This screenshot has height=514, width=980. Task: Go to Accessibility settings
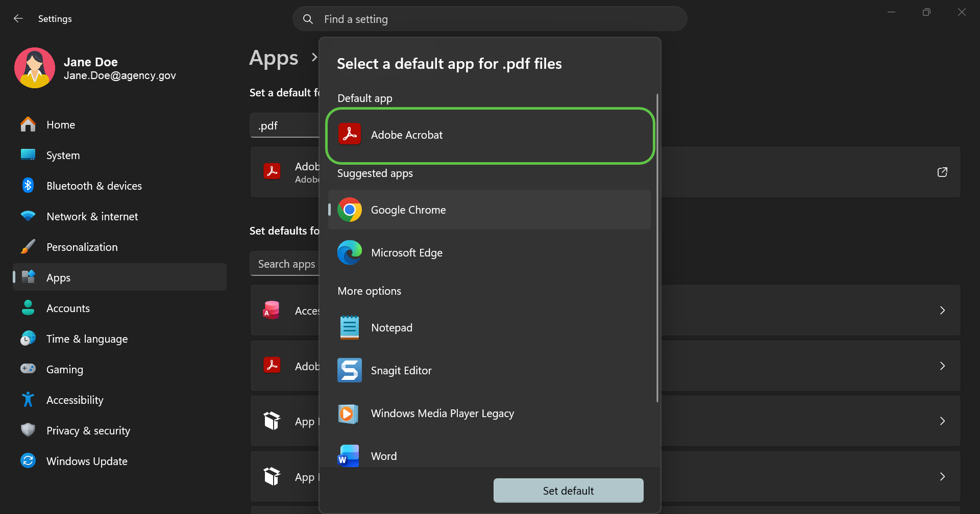click(x=120, y=400)
